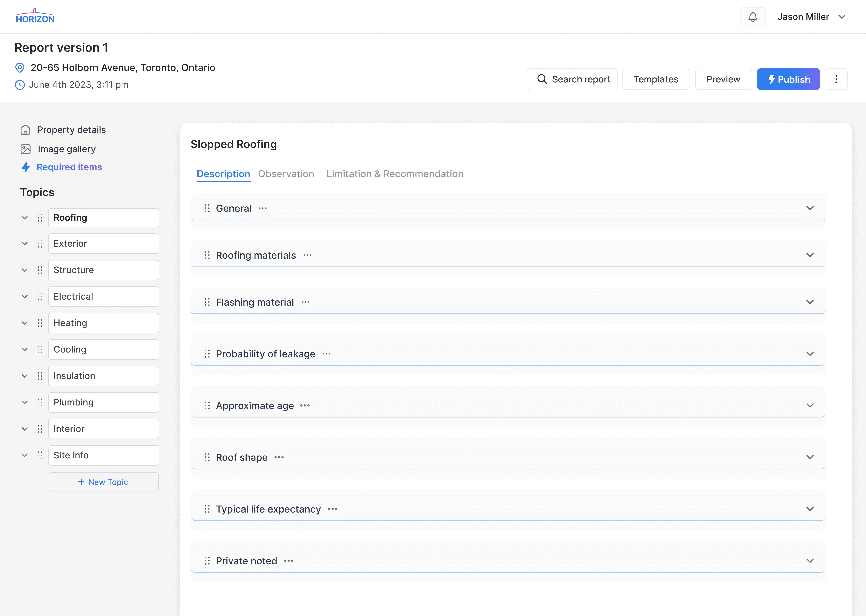This screenshot has height=616, width=866.
Task: Click the drag handle next to Electrical topic
Action: coord(40,297)
